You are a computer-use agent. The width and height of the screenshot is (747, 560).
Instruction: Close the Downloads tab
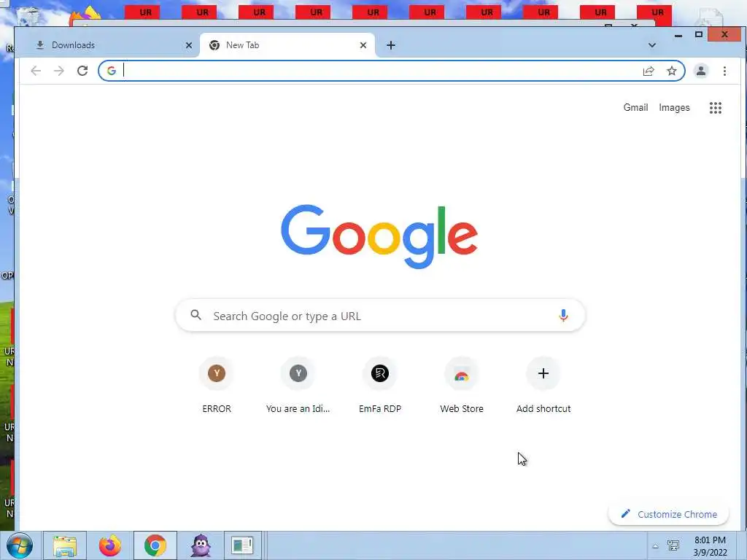(x=189, y=45)
